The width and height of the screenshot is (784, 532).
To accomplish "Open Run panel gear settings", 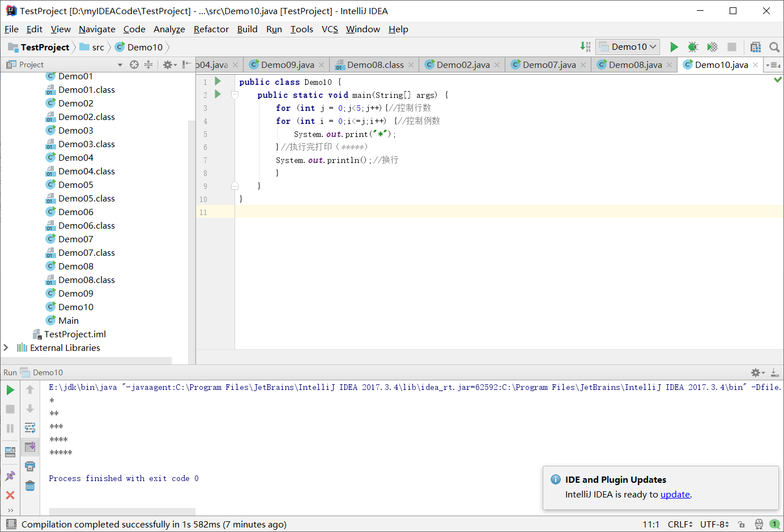I will tap(757, 372).
